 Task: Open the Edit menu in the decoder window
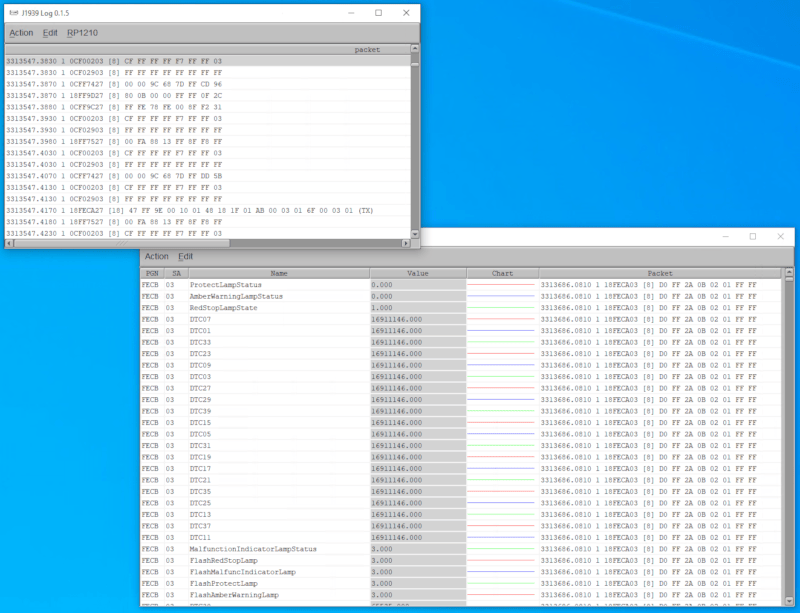[x=186, y=257]
